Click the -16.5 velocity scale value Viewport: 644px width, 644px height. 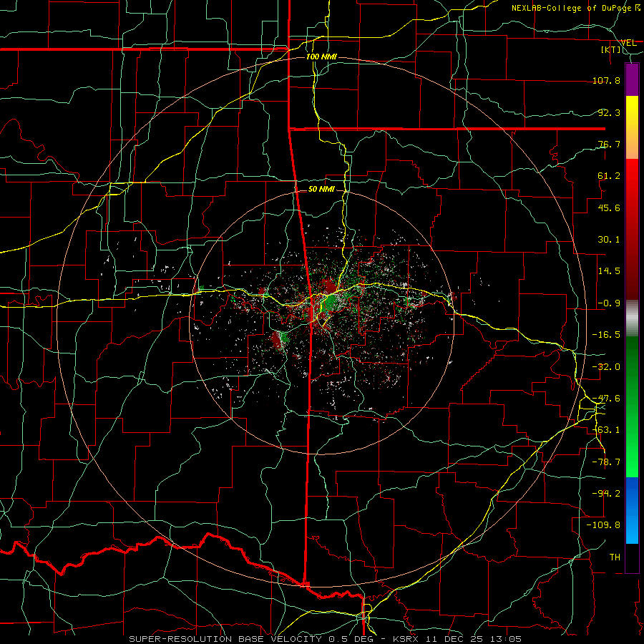point(606,335)
